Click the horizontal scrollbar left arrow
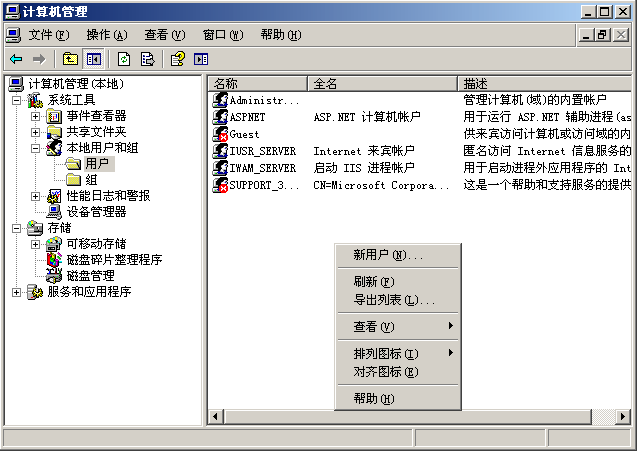Screen dimensions: 637x451 [216, 416]
